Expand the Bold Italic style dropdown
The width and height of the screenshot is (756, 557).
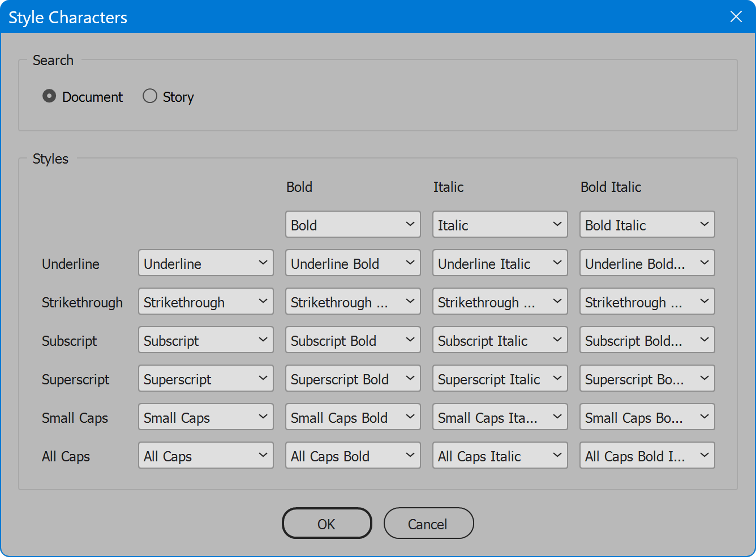(647, 225)
